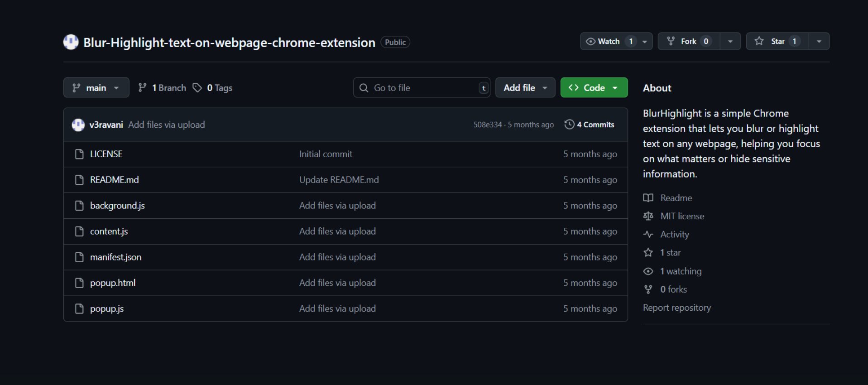Viewport: 868px width, 385px height.
Task: Open the v3ravani author profile link
Action: click(x=106, y=125)
